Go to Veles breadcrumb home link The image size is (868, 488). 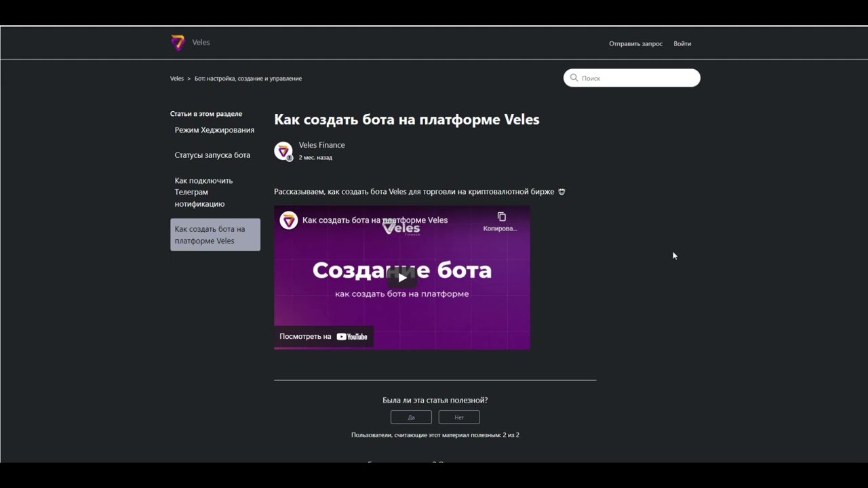tap(177, 79)
